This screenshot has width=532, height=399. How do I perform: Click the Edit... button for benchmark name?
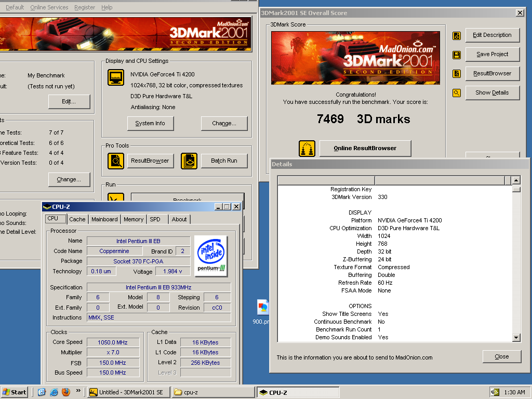[x=69, y=101]
